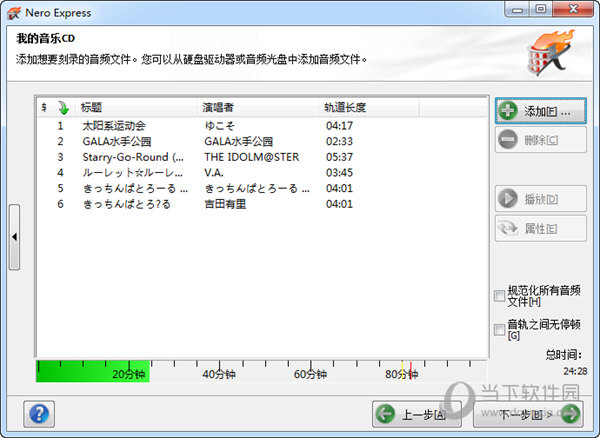Image resolution: width=600 pixels, height=438 pixels.
Task: Select track title GALA水手公园
Action: click(117, 142)
